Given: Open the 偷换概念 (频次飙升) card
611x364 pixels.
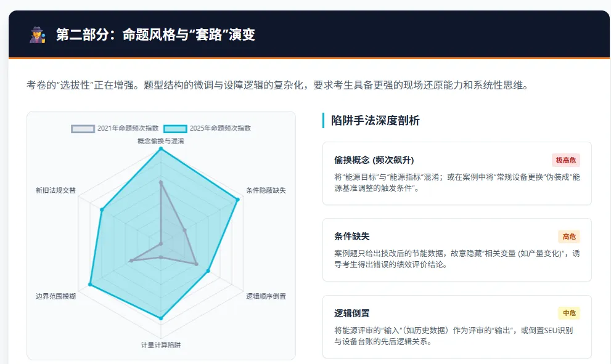Looking at the screenshot, I should pos(457,173).
